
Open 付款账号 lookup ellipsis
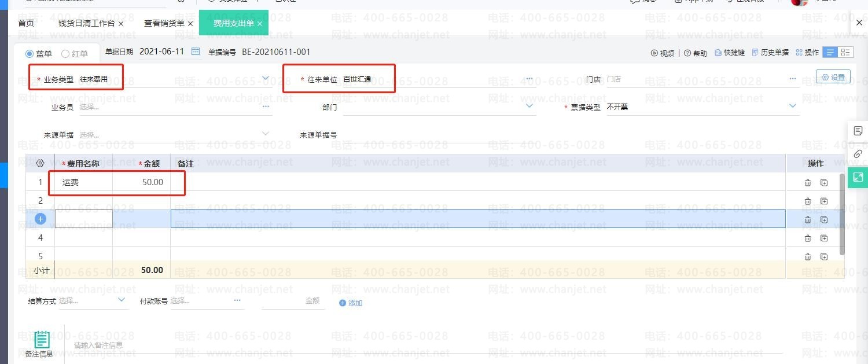tap(237, 300)
